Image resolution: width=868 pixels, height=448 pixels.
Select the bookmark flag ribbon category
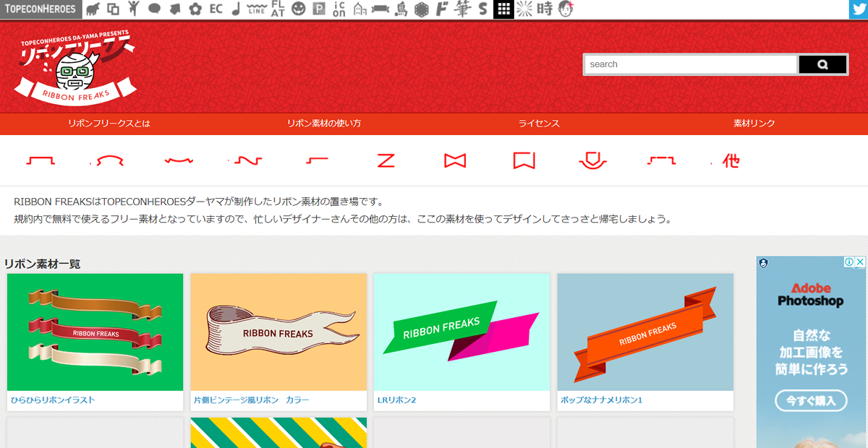pyautogui.click(x=524, y=160)
